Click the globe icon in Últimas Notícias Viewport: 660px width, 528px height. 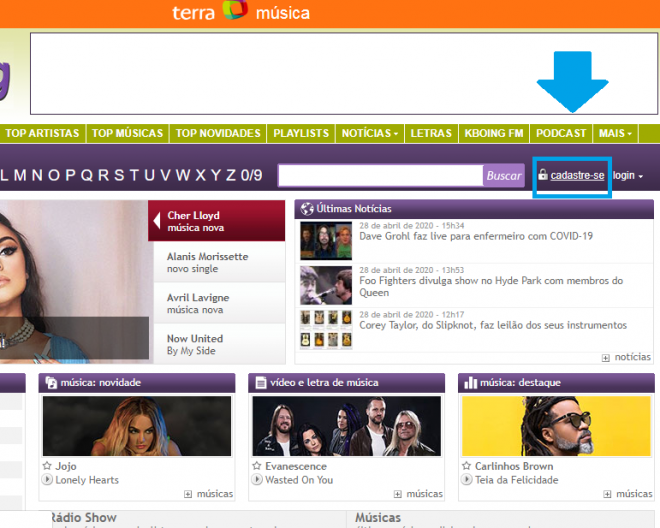pyautogui.click(x=307, y=208)
